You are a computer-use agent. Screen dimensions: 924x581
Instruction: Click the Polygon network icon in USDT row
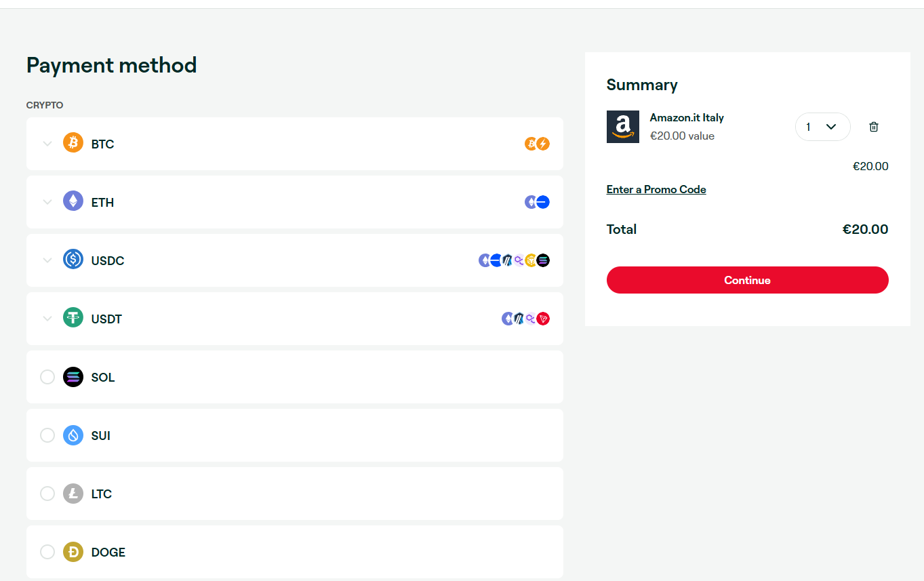pyautogui.click(x=531, y=319)
